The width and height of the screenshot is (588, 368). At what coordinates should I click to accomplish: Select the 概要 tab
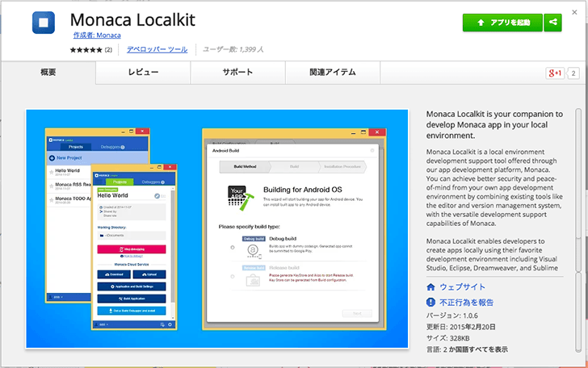[48, 73]
